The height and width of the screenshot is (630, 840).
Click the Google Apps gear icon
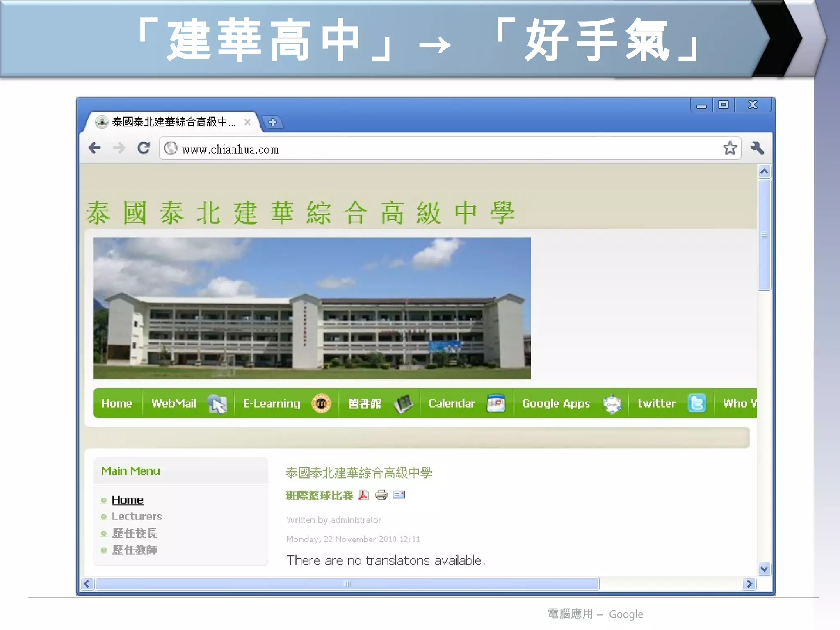[x=612, y=404]
